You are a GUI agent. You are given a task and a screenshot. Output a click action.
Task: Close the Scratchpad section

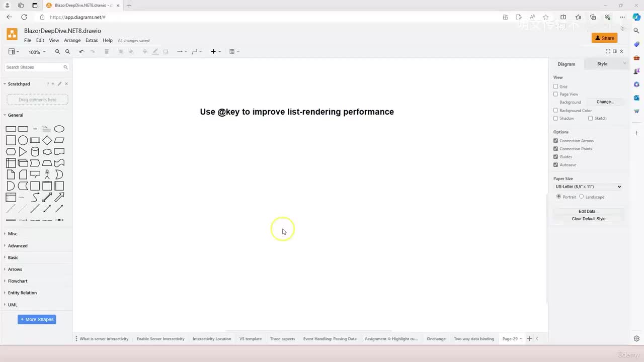click(x=66, y=84)
